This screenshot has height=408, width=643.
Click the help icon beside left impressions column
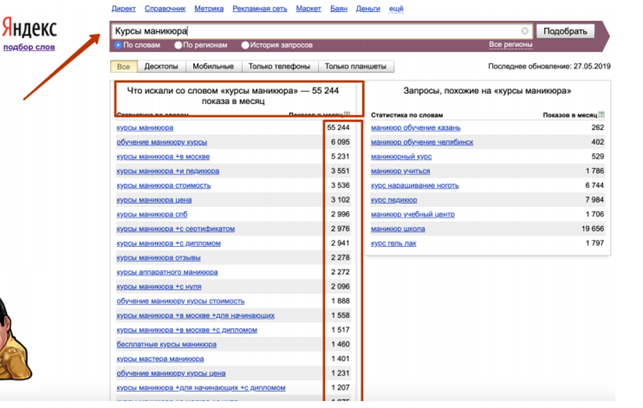(x=347, y=114)
